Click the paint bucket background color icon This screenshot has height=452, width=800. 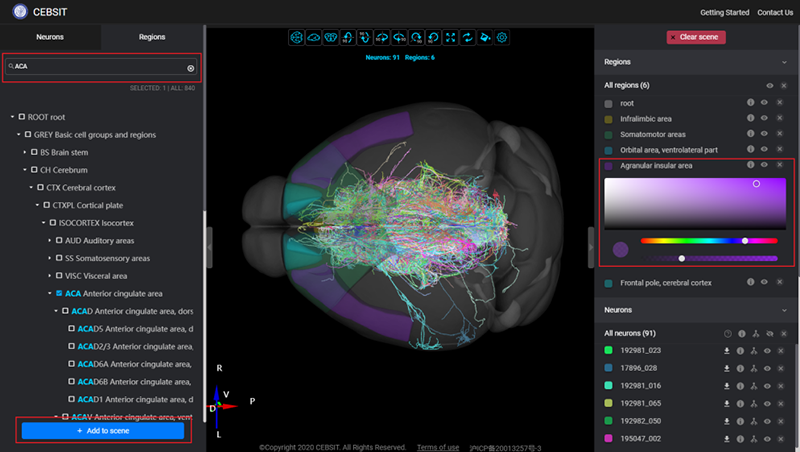click(x=485, y=38)
